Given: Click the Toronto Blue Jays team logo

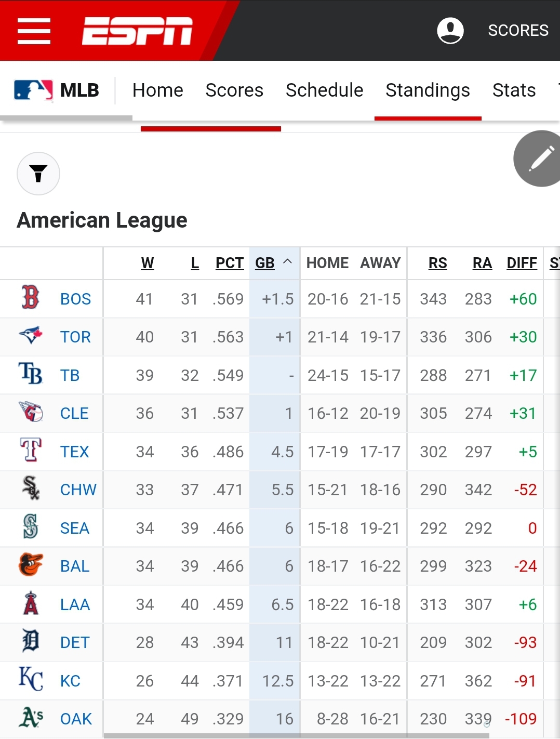Looking at the screenshot, I should tap(31, 336).
